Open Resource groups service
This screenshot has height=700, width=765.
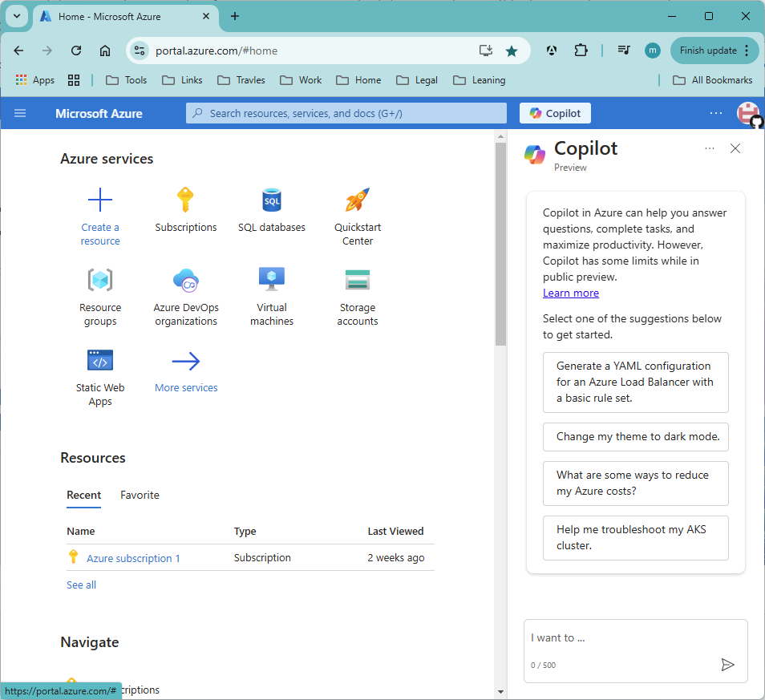[x=100, y=297]
